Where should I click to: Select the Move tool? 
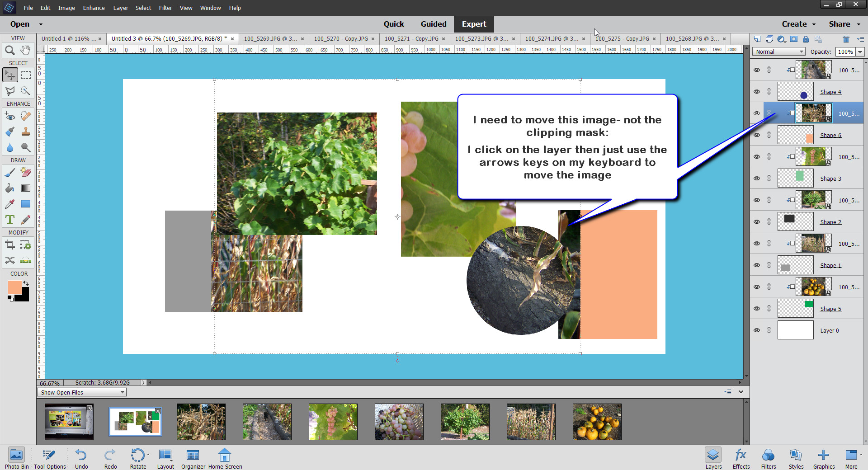[x=10, y=75]
